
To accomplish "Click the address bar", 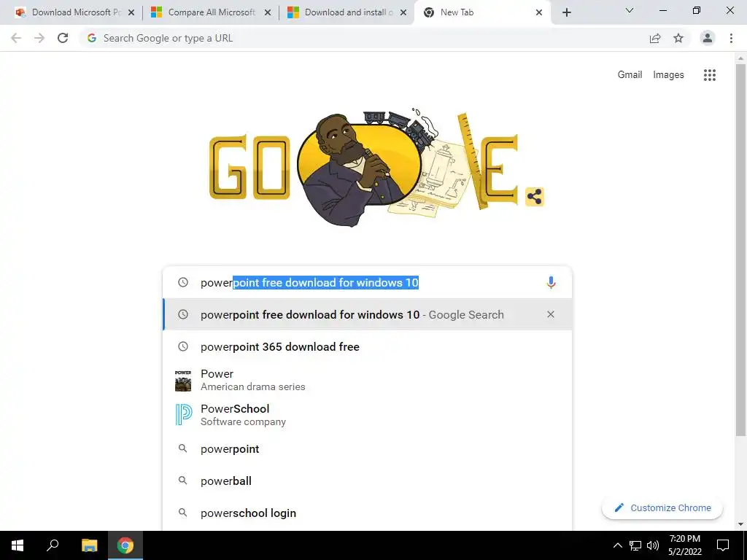I will coord(367,38).
